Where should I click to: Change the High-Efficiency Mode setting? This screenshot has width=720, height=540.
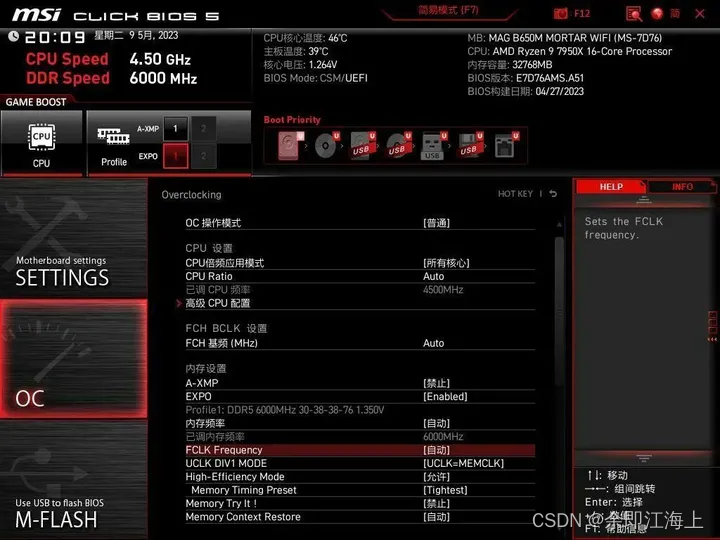tap(360, 477)
